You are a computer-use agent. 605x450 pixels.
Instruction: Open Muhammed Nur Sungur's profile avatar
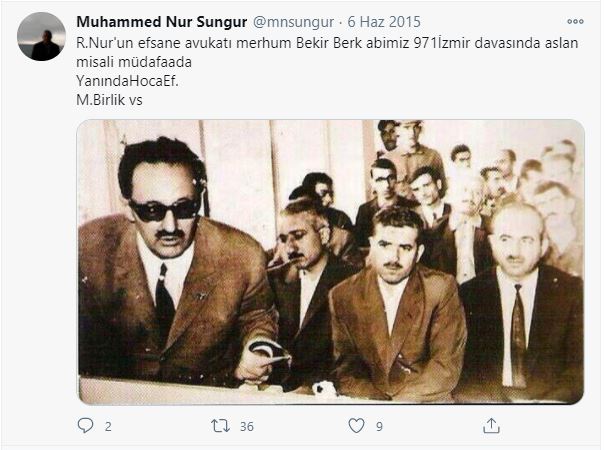[x=41, y=37]
